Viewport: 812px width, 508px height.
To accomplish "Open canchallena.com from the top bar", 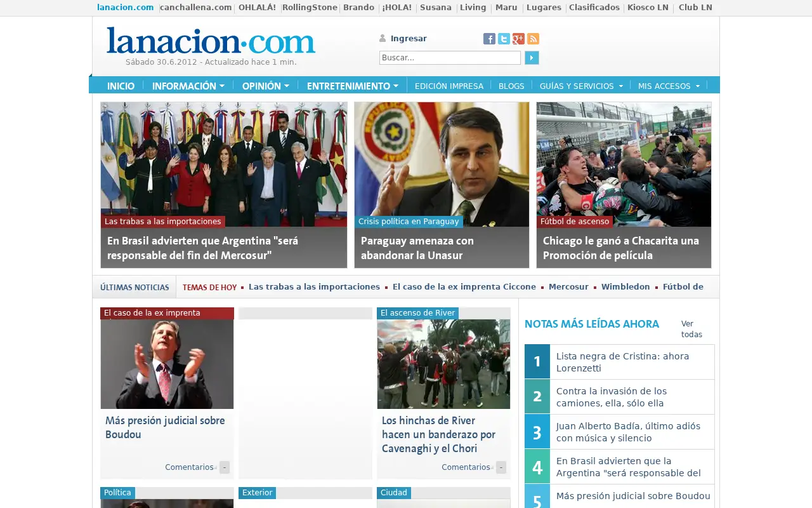I will 196,8.
